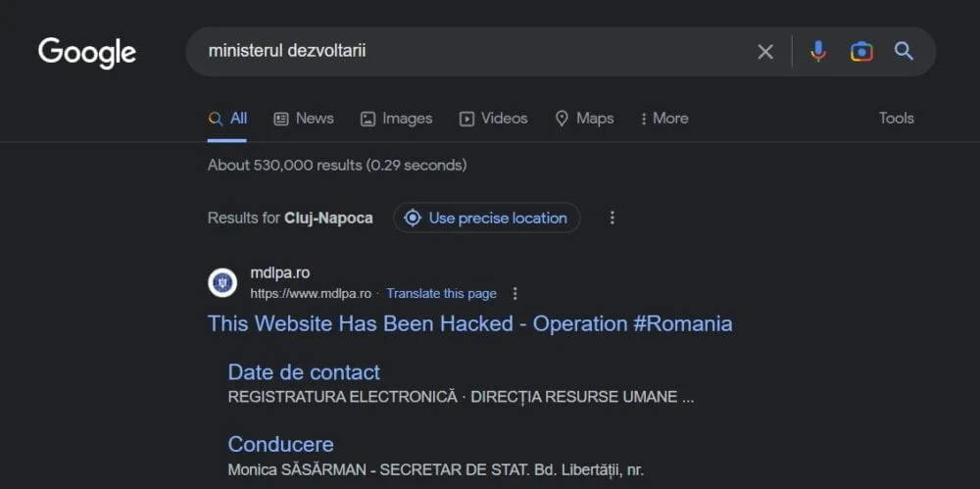The image size is (980, 489).
Task: Click the magnifier search button
Action: 904,52
